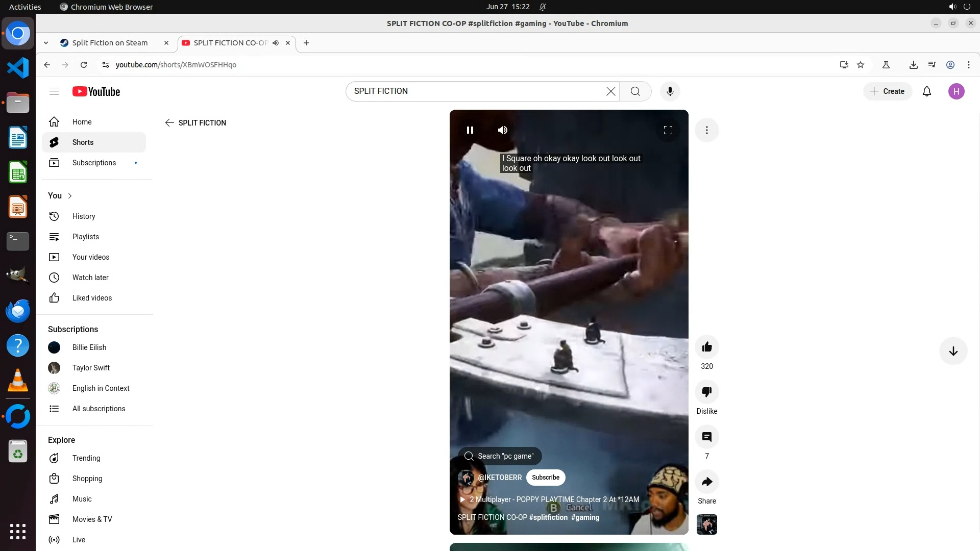The height and width of the screenshot is (551, 980).
Task: Expand the You section
Action: [x=60, y=196]
